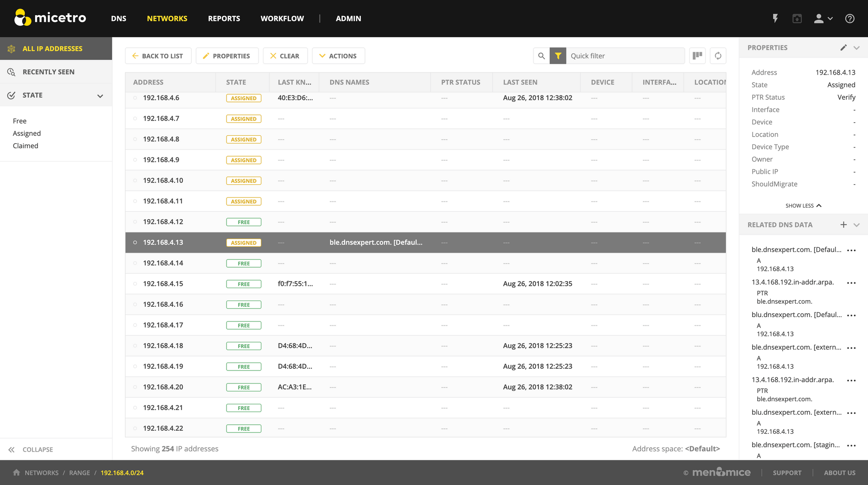Click Collapse at sidebar bottom
The width and height of the screenshot is (868, 485).
[x=38, y=450]
